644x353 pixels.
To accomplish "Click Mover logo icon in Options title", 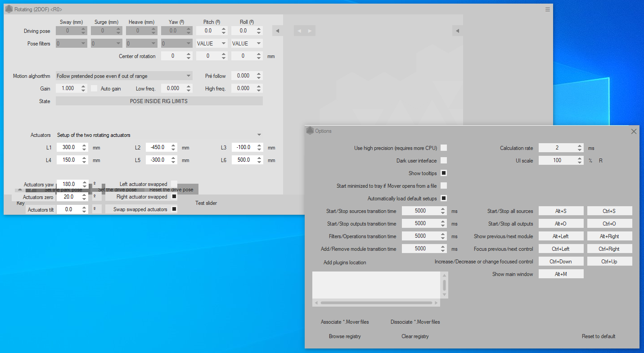I will 310,131.
